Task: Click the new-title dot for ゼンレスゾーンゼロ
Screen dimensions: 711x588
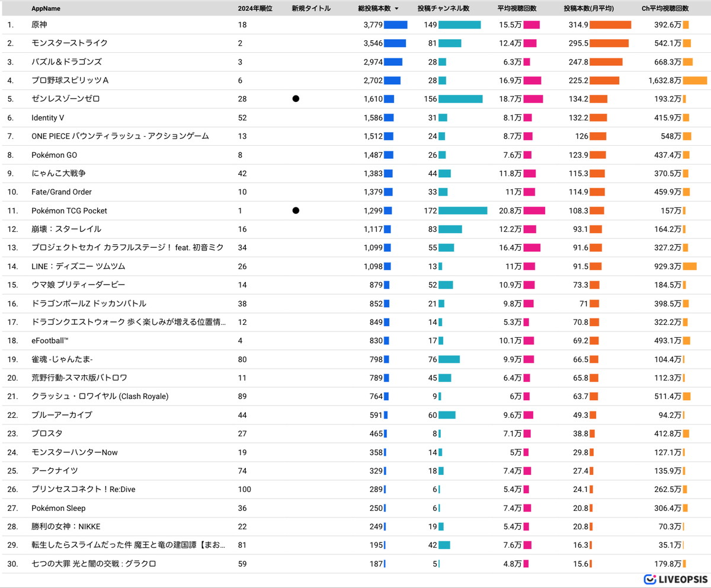Action: pyautogui.click(x=296, y=99)
